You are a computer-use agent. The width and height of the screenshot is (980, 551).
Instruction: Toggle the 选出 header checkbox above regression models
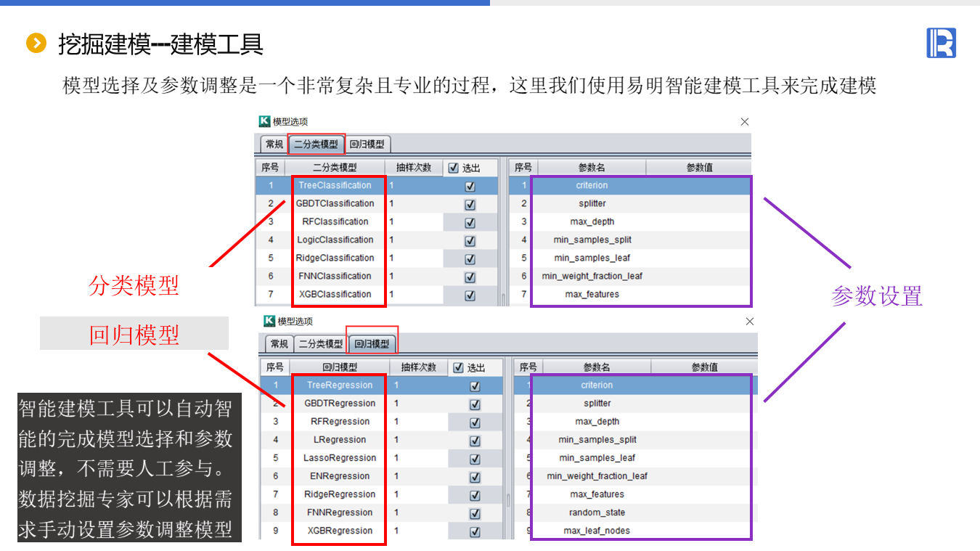click(x=458, y=367)
